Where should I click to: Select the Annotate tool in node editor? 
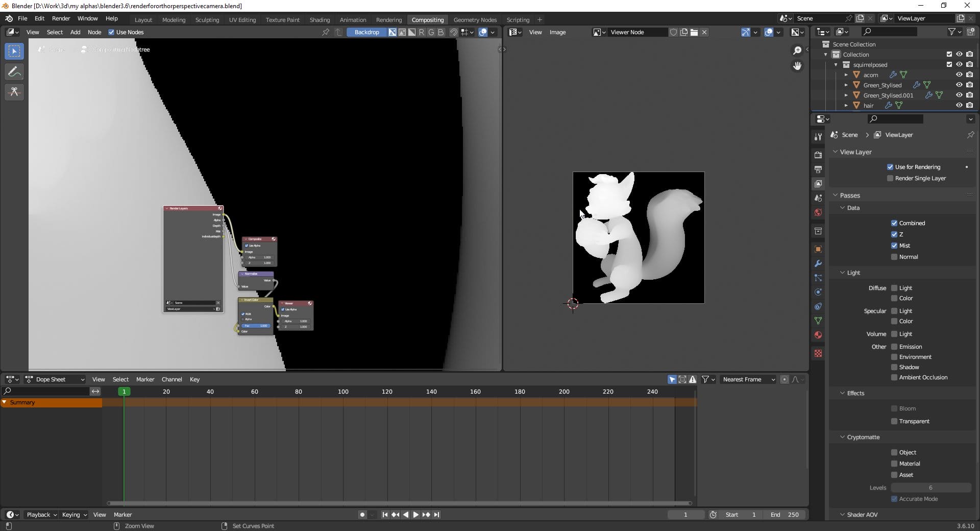14,72
